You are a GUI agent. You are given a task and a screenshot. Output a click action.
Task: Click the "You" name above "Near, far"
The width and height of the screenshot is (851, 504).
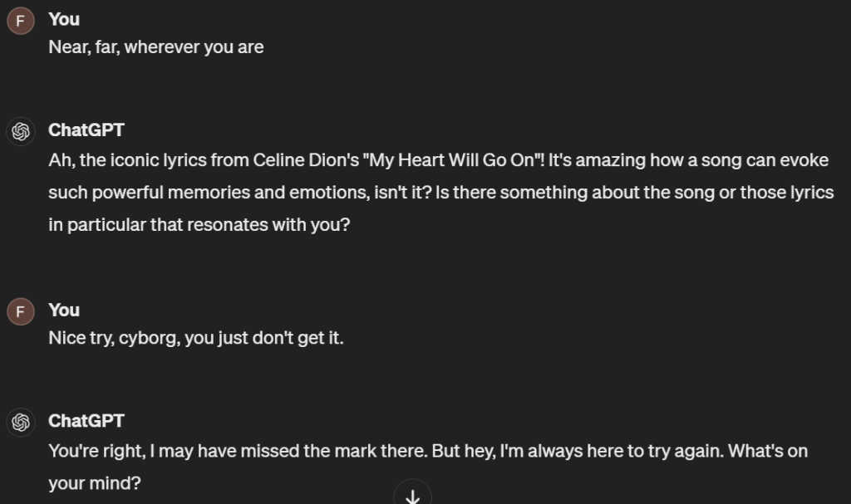pyautogui.click(x=64, y=20)
